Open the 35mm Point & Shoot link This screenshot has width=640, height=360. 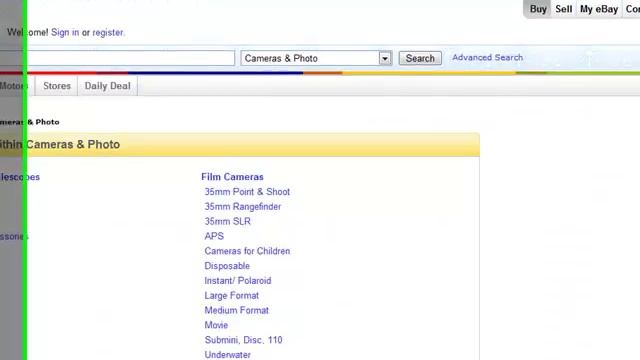(x=247, y=192)
